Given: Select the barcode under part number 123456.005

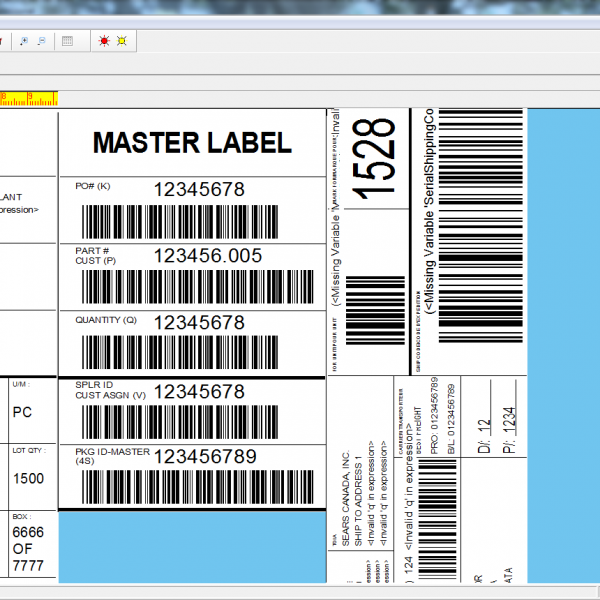Looking at the screenshot, I should [197, 287].
